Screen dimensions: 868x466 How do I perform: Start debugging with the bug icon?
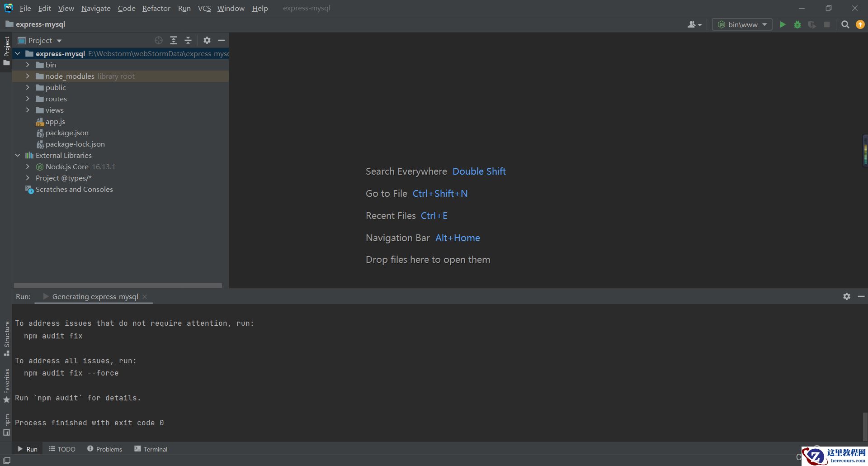[x=797, y=24]
